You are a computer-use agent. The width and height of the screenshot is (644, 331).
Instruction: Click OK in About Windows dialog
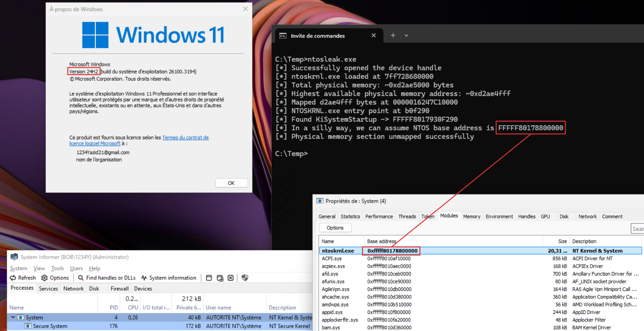231,183
